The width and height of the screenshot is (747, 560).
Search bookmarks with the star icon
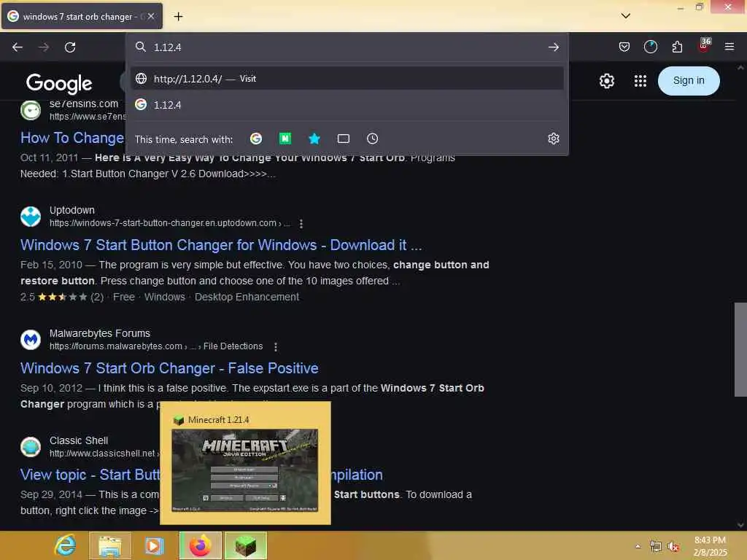tap(314, 139)
